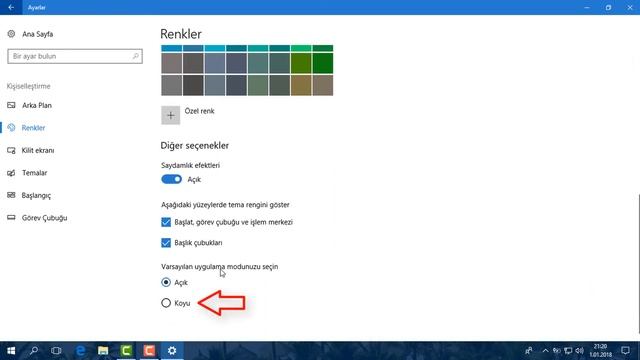Viewport: 640px width, 360px height.
Task: Turn off Saydamlık efektleri switch
Action: tap(171, 179)
